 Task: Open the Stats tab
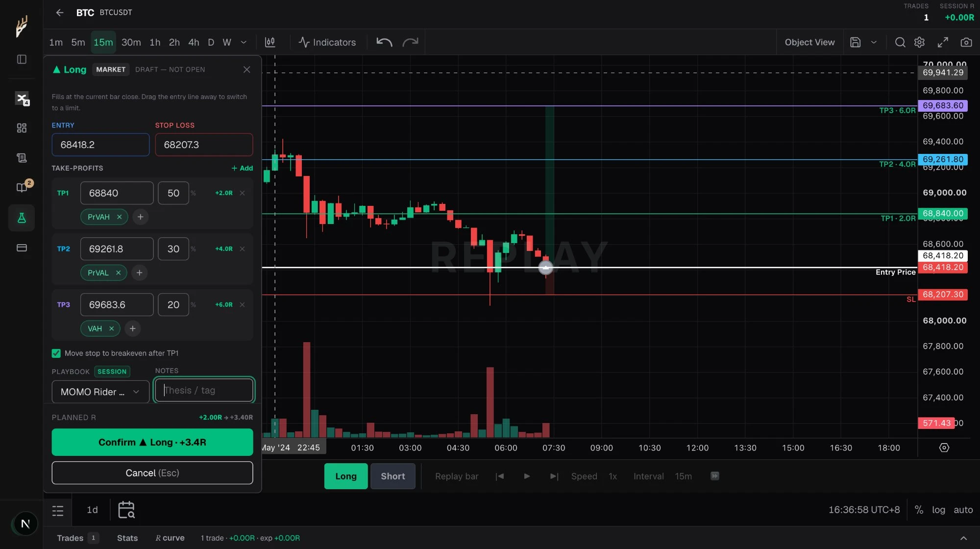tap(127, 538)
